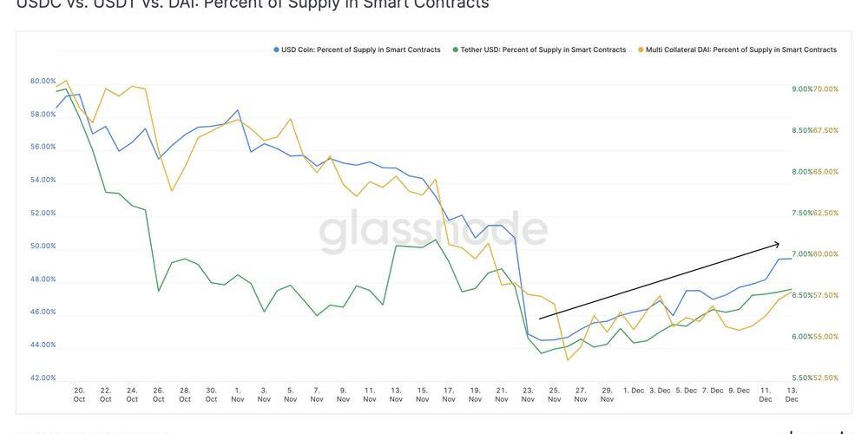Click the green Tether USD legend dot
Viewport: 868px width, 434px height.
455,49
